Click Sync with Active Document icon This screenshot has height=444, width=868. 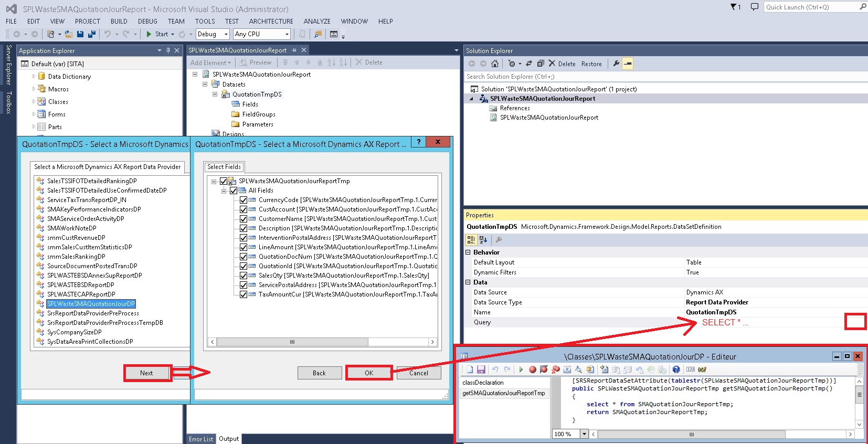tap(529, 64)
